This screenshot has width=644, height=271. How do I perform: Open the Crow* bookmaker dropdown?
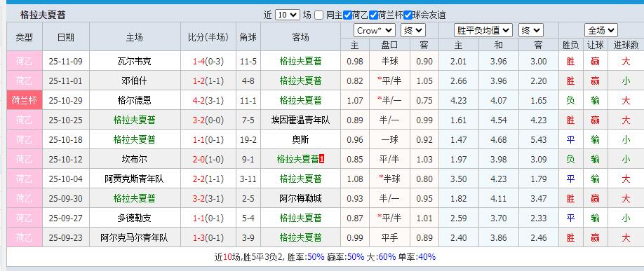(x=374, y=30)
